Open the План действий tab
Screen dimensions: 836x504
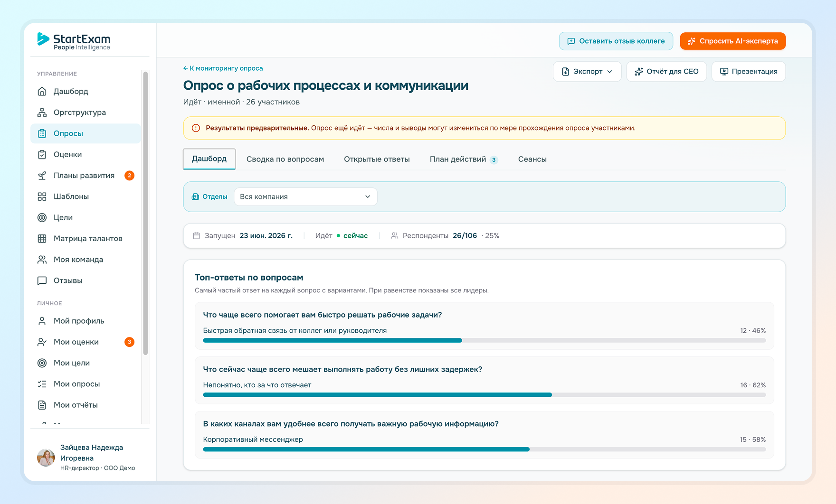coord(463,159)
